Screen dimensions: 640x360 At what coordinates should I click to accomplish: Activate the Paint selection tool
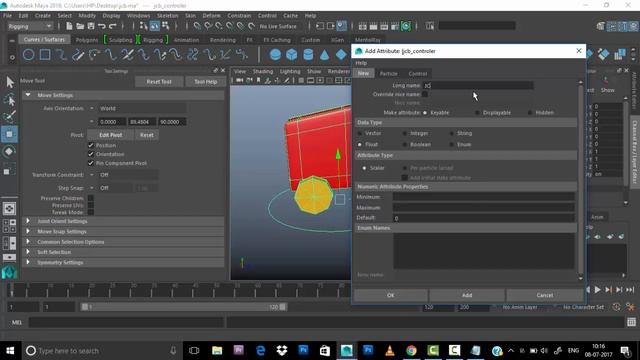point(9,117)
